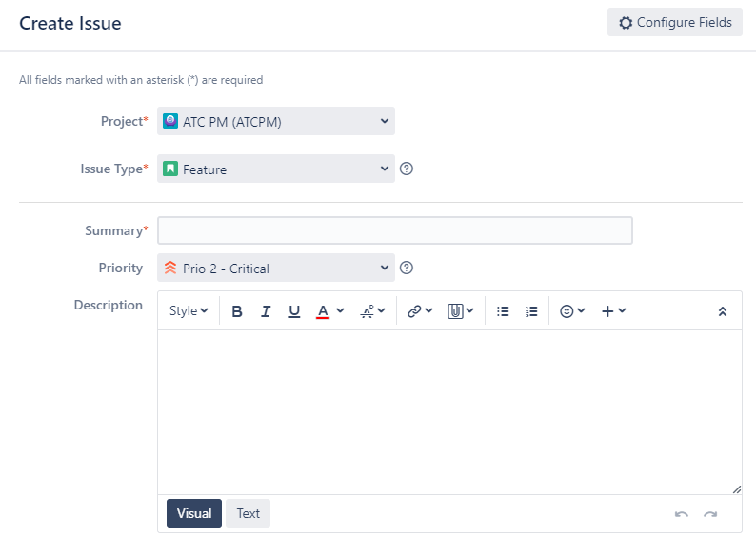
Task: Click the attachment paperclip icon
Action: tap(455, 311)
